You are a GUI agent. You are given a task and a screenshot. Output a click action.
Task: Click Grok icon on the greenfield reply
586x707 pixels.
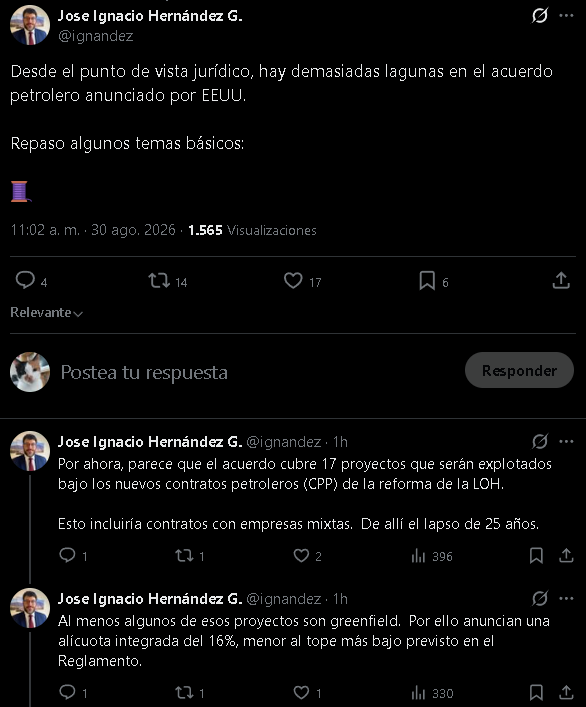540,598
